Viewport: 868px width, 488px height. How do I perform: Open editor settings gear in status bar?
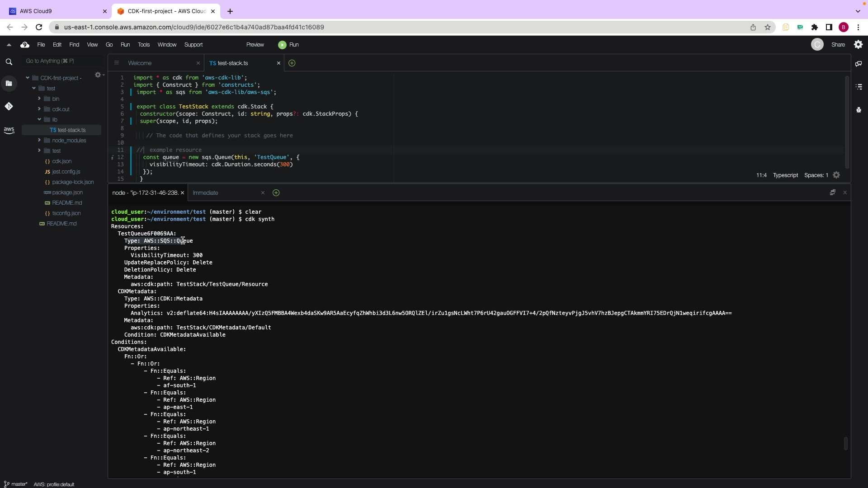click(836, 175)
